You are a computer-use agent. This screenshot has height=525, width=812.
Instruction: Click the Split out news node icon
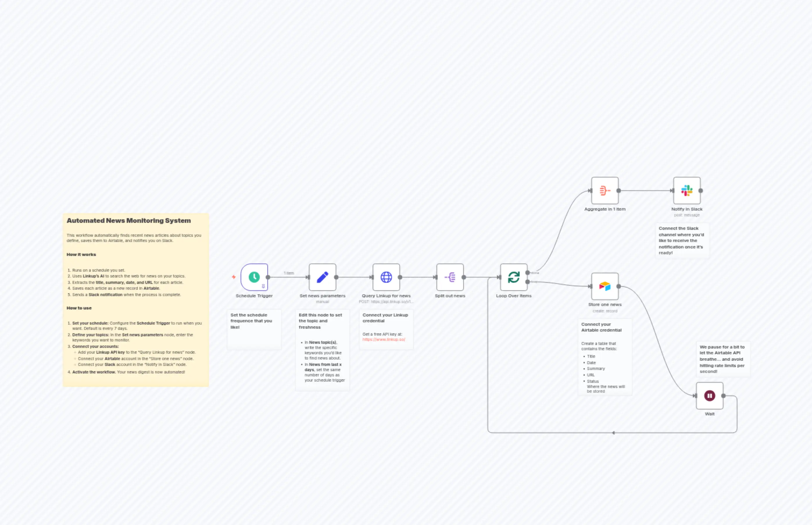click(x=450, y=277)
